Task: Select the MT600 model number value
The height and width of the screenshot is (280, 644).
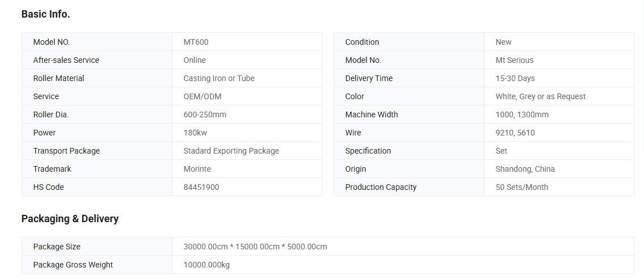Action: click(x=197, y=42)
